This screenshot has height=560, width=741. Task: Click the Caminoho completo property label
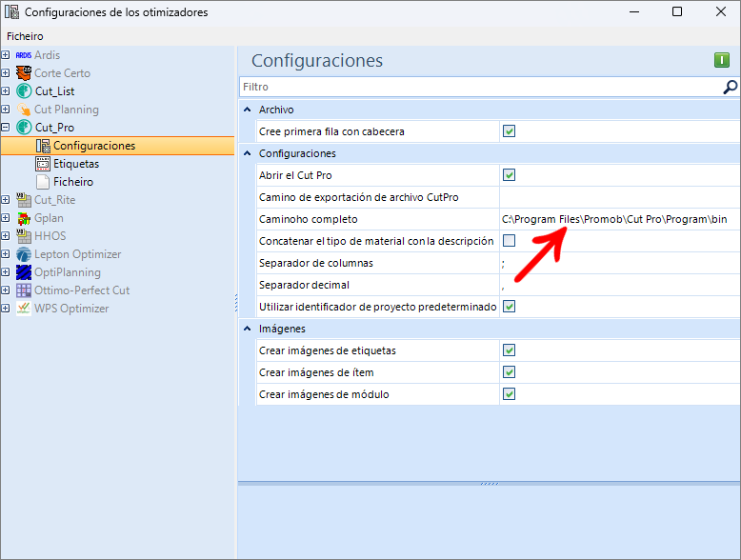click(309, 219)
